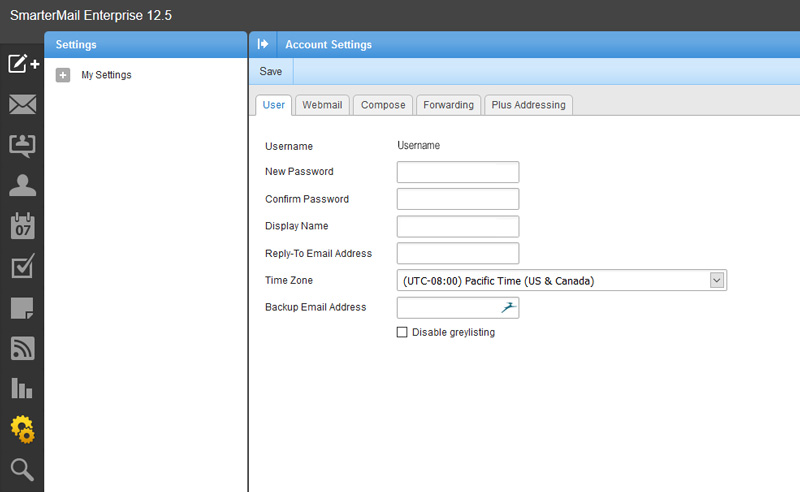The image size is (800, 492).
Task: Open the Settings gears icon
Action: click(x=23, y=429)
